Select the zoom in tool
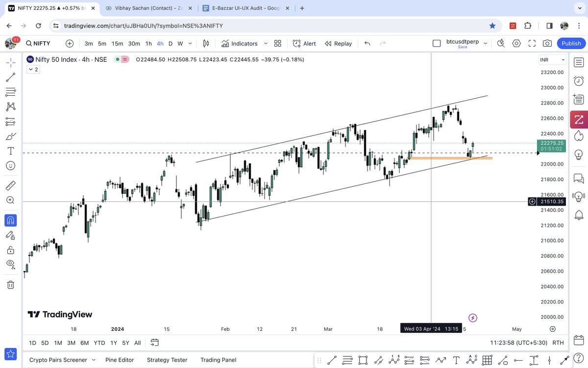The height and width of the screenshot is (368, 588). (x=10, y=200)
